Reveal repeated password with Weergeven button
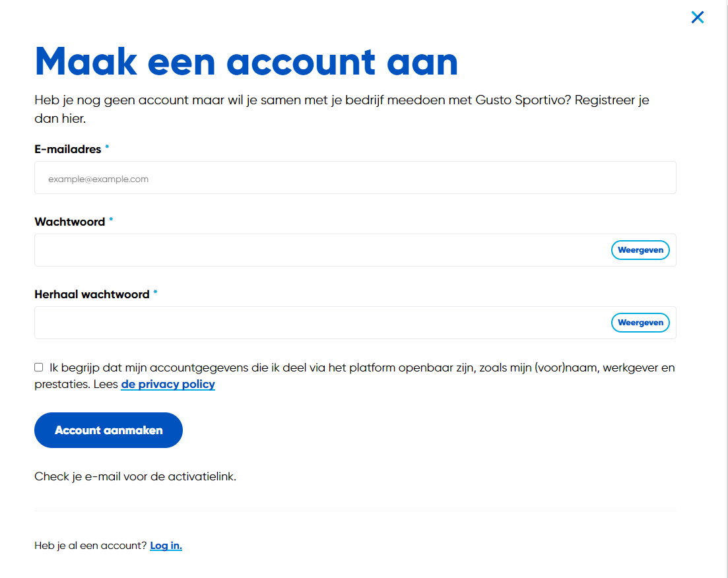Screen dimensions: 728x578 click(640, 323)
